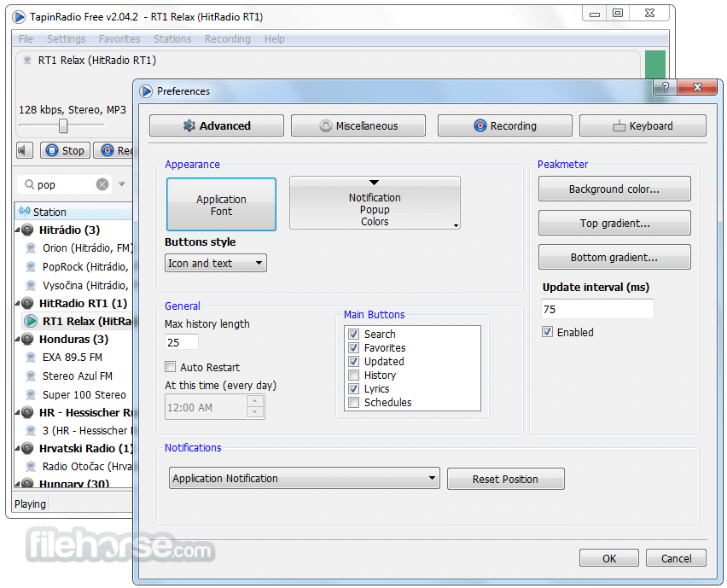Click the TapinRadio app icon in title bar

(19, 17)
